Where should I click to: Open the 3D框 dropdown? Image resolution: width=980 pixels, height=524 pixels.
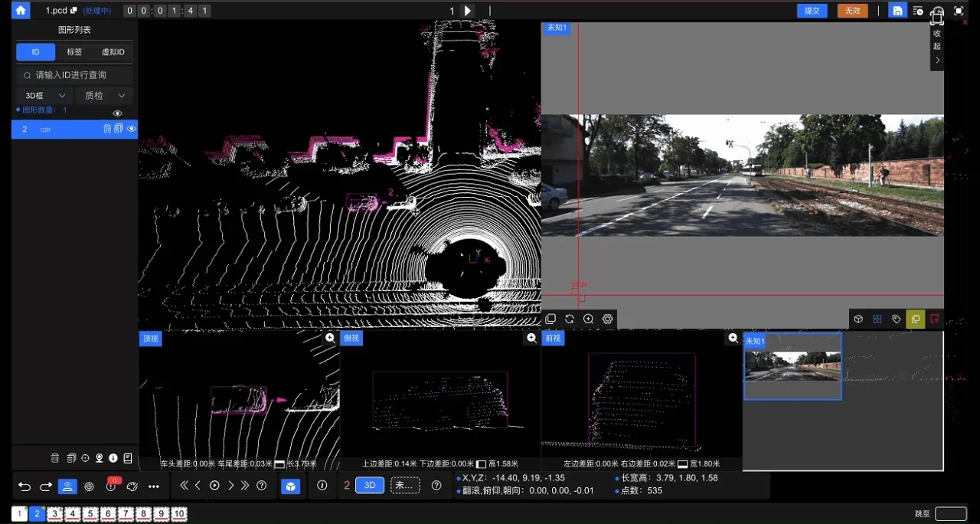(x=44, y=96)
